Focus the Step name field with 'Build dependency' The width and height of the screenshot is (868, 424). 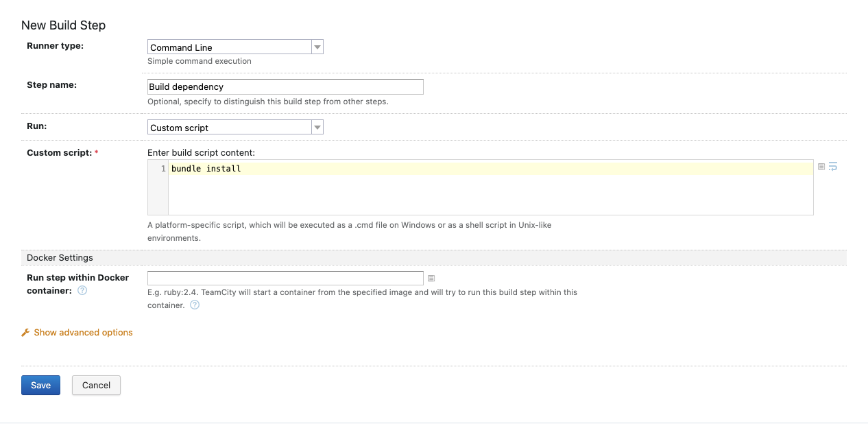285,87
